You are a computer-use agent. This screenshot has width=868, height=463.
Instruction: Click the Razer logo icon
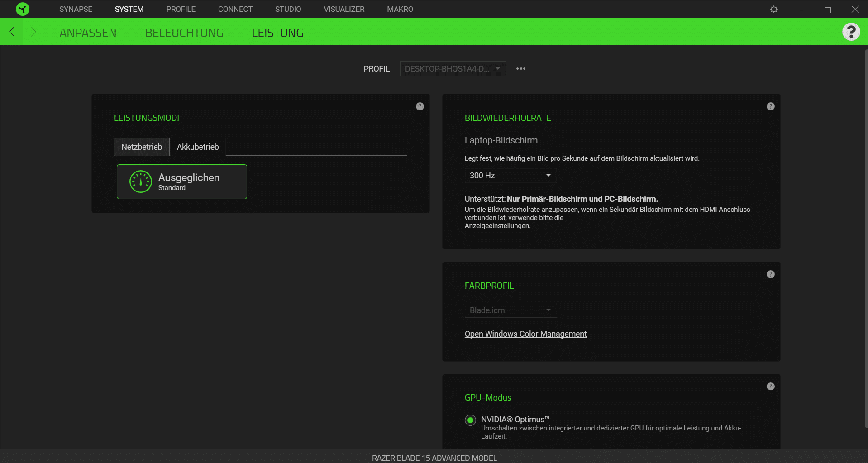click(22, 9)
